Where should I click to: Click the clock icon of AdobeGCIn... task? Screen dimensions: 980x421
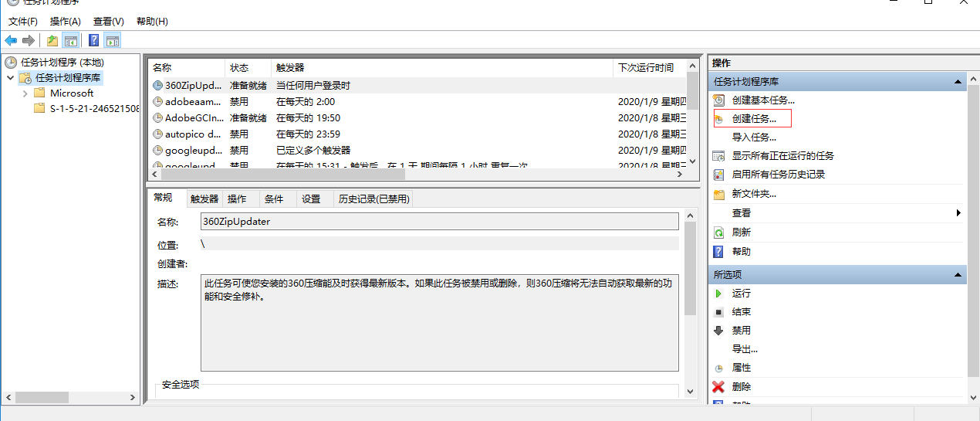157,118
